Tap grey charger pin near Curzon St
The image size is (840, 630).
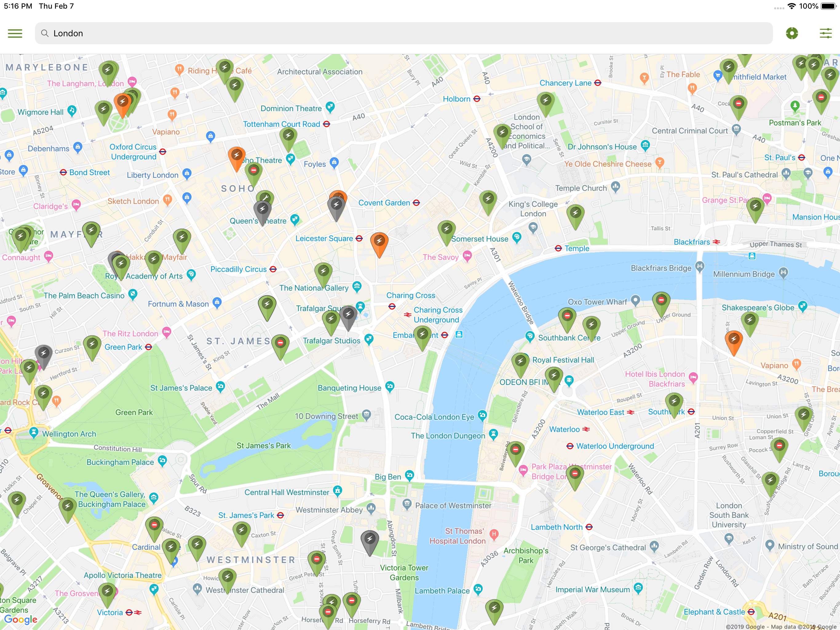43,354
